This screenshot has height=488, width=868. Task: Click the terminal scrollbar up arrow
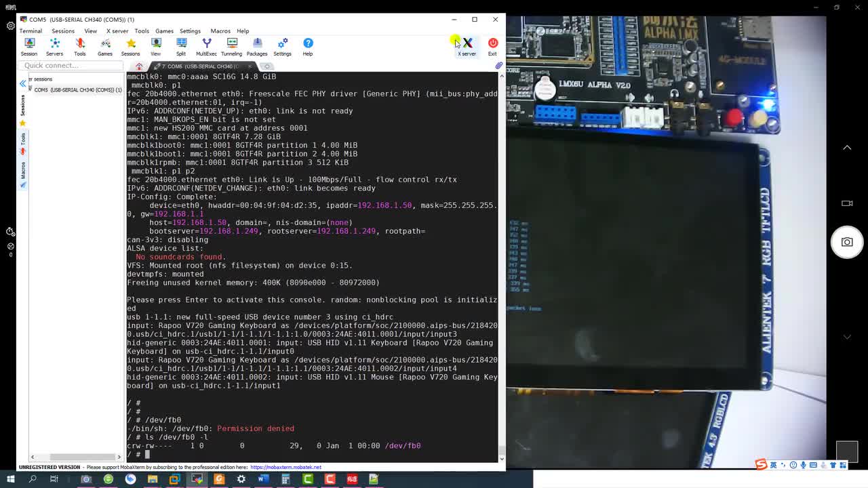point(502,75)
